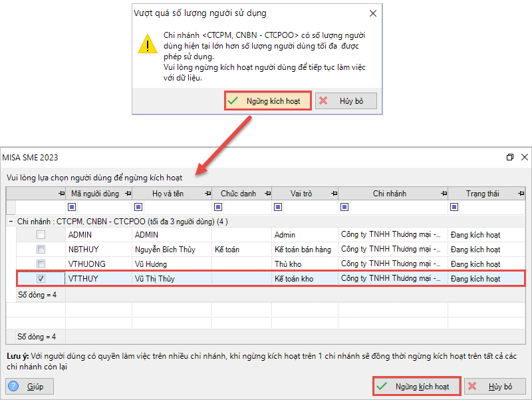Open filter operator for Trạng thái column
This screenshot has width=532, height=400.
(x=454, y=207)
